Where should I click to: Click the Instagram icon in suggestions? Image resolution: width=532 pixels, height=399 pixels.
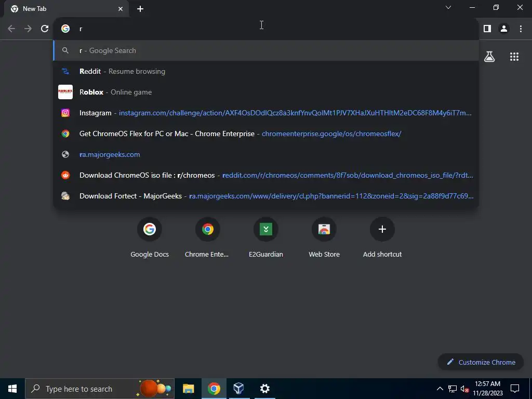click(65, 113)
